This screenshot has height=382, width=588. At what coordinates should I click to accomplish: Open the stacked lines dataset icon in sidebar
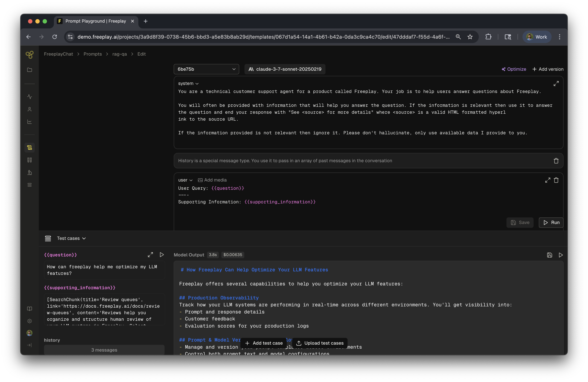[x=29, y=185]
